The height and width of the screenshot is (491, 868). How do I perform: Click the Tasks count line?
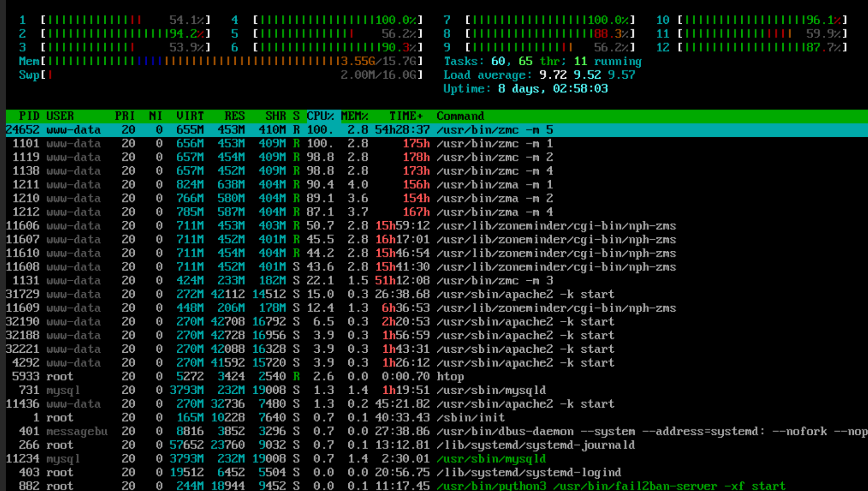pos(543,61)
